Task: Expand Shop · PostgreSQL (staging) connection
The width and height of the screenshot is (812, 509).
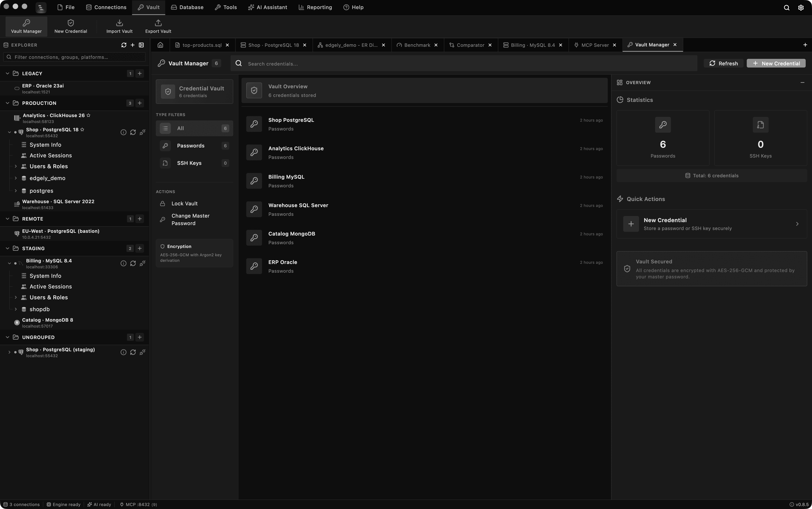Action: click(x=9, y=352)
